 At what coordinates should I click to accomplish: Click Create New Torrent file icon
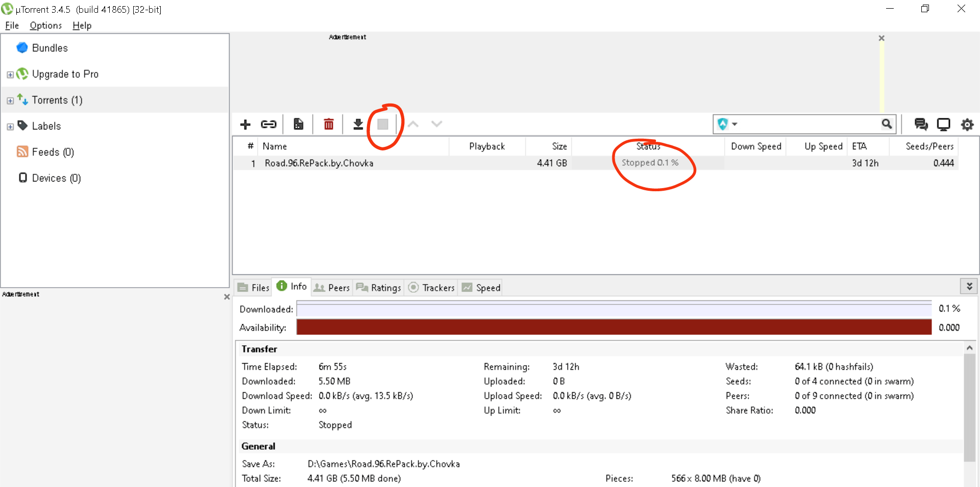(299, 124)
